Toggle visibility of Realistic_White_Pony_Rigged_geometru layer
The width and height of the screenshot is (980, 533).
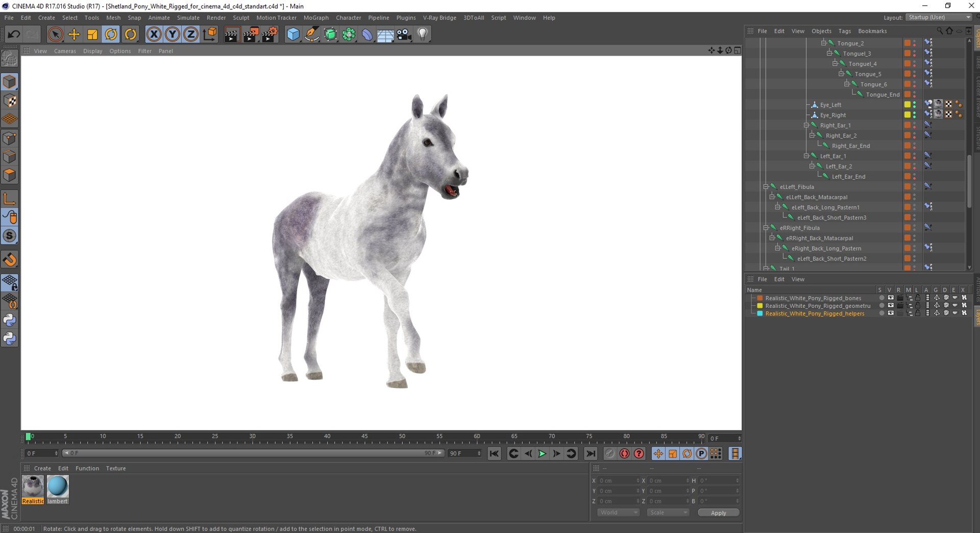[891, 306]
